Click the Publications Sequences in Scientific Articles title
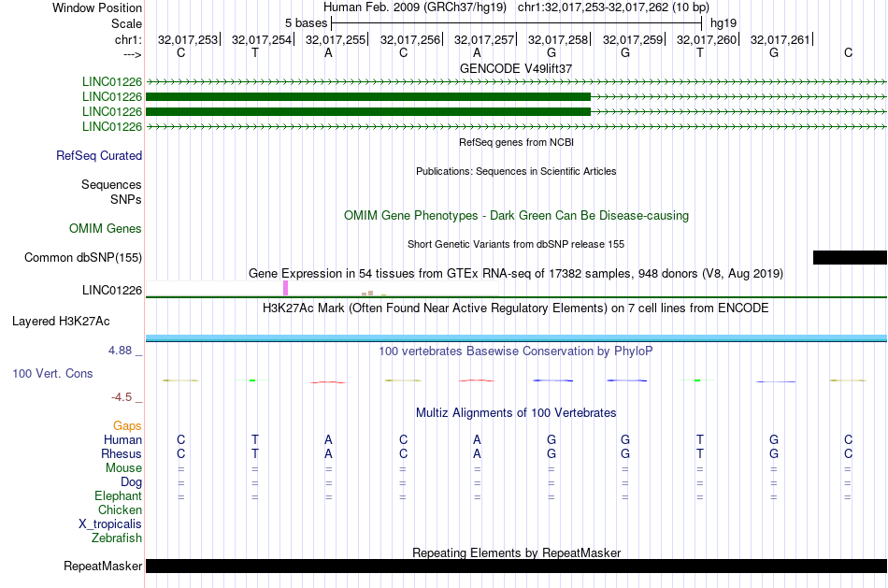Viewport: 888px width, 588px height. coord(516,171)
